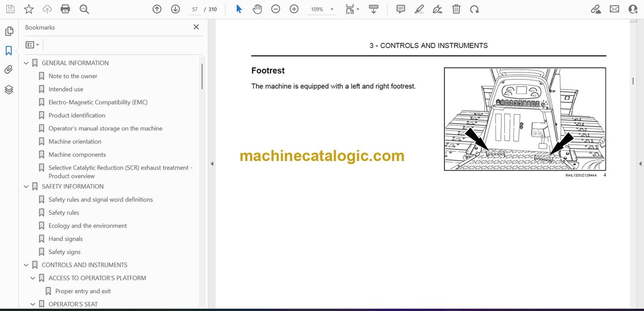Click the Print file icon
The image size is (644, 311).
click(65, 9)
